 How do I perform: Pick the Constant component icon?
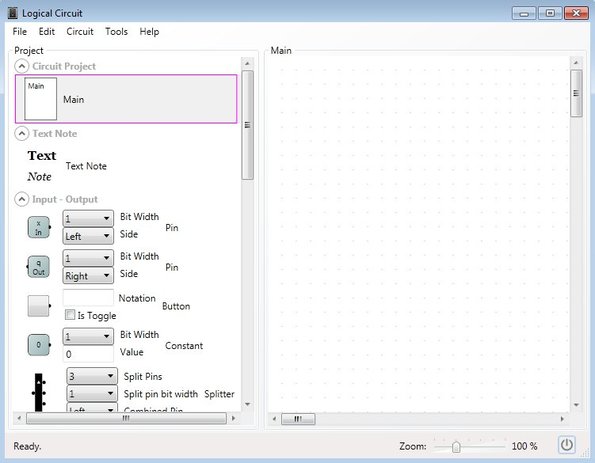(x=39, y=345)
